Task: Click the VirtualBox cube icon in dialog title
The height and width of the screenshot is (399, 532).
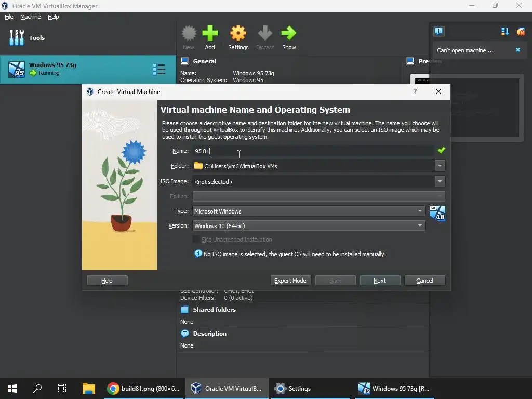Action: pos(90,91)
